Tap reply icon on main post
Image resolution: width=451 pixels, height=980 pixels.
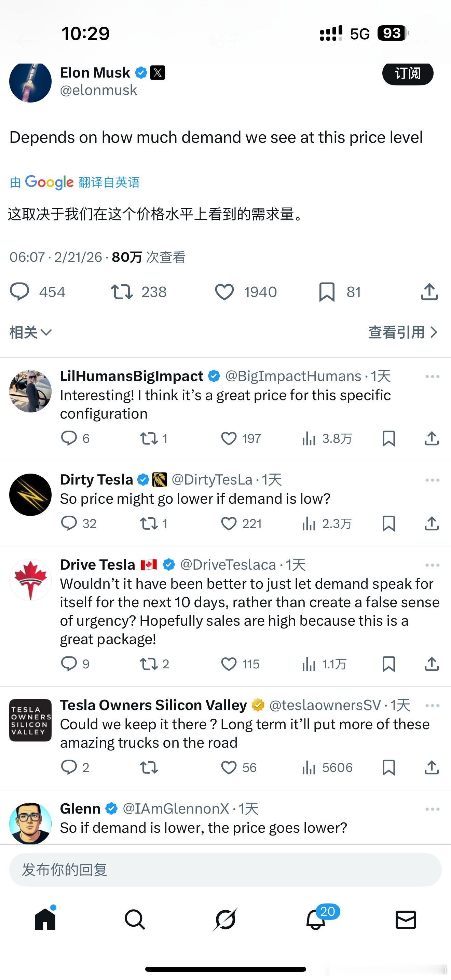tap(19, 292)
